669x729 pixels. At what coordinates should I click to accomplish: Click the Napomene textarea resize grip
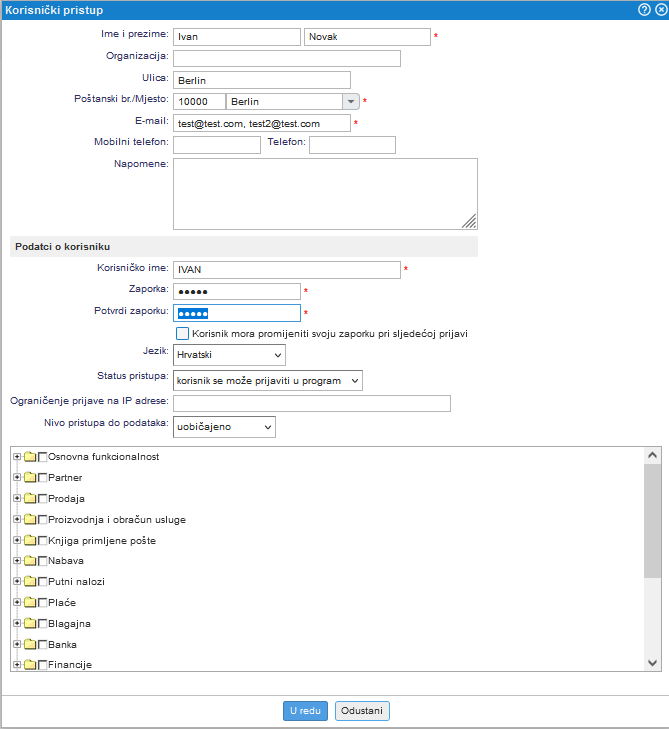470,221
